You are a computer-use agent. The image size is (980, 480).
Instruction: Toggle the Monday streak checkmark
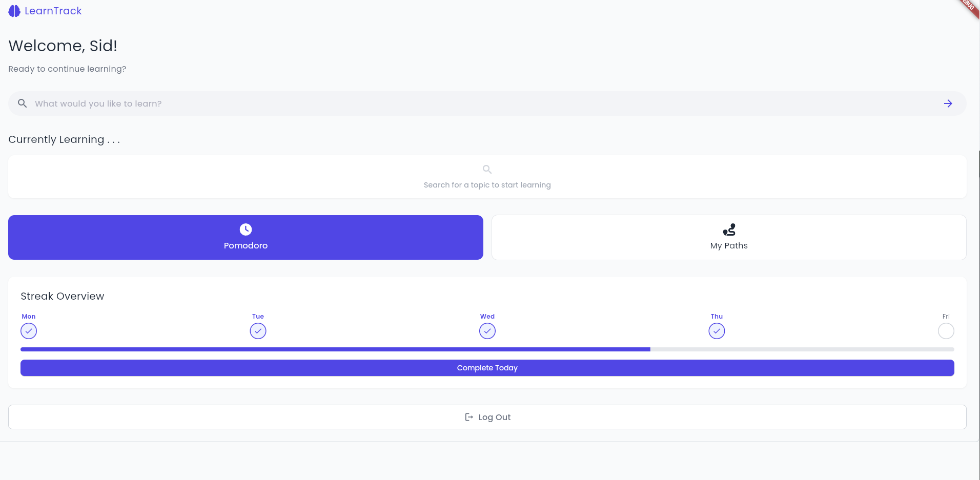(x=29, y=331)
